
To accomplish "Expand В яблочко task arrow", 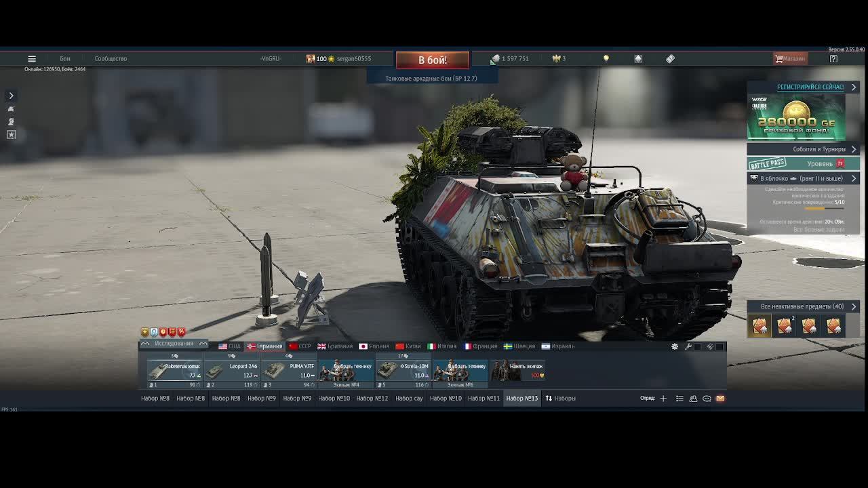I will point(854,178).
